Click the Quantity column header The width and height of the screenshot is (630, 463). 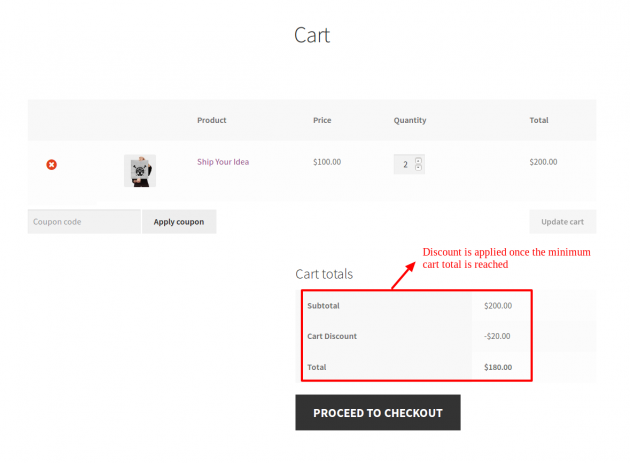tap(410, 120)
